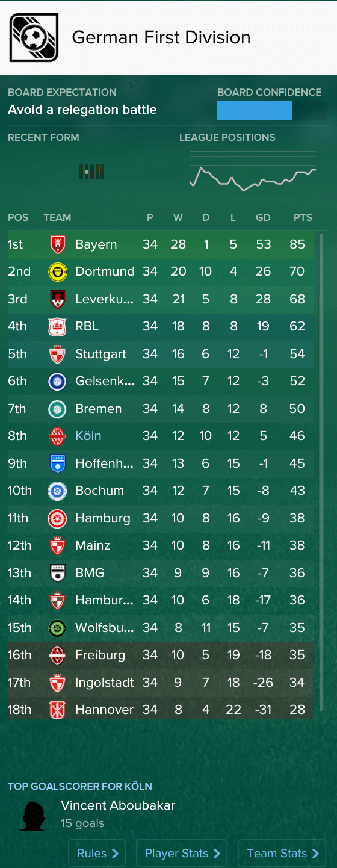
Task: Click the BMG club crest
Action: [x=57, y=573]
